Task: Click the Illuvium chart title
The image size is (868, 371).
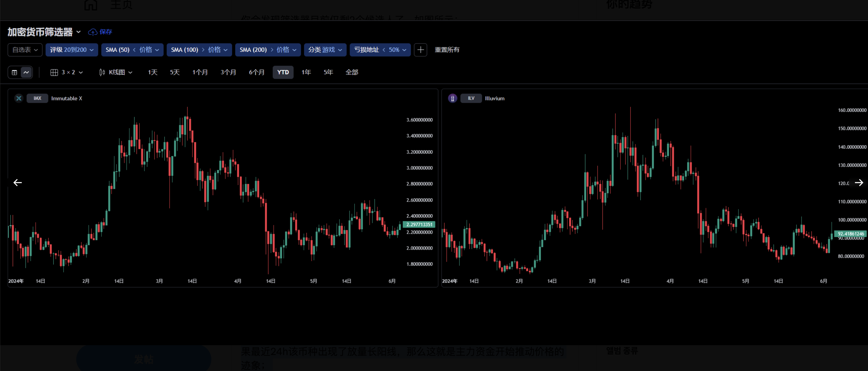Action: (495, 98)
